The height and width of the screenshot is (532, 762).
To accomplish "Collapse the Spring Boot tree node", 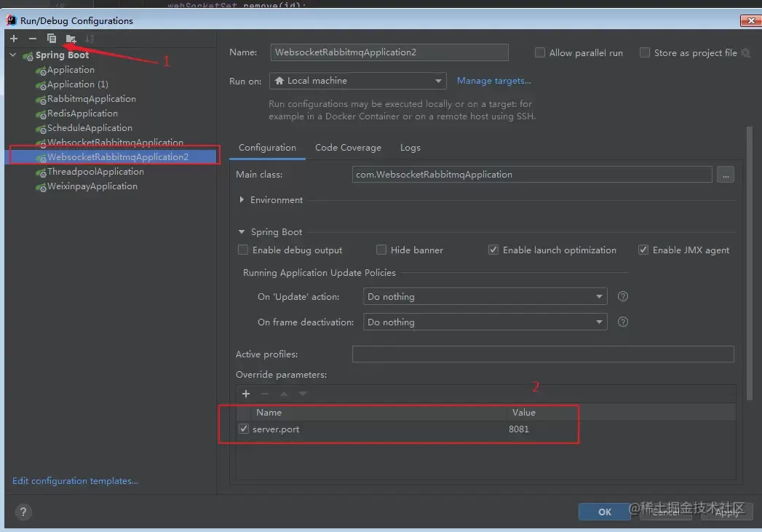I will point(13,55).
